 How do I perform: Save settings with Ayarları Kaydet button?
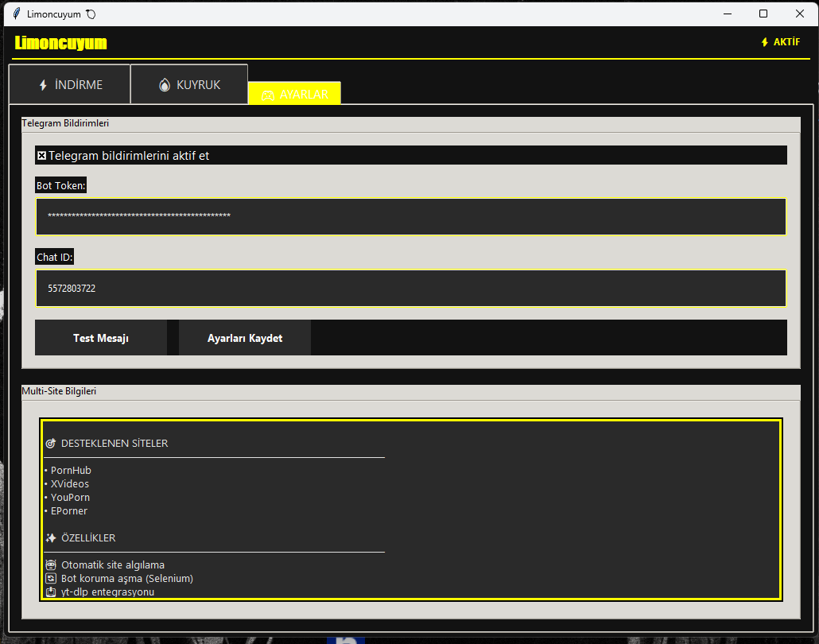[x=245, y=338]
